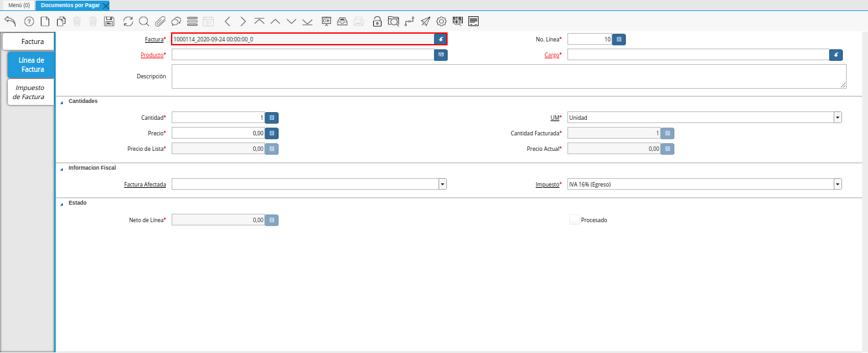Viewport: 868px width, 353px height.
Task: Select the Línea de Factura side tab
Action: pyautogui.click(x=32, y=65)
